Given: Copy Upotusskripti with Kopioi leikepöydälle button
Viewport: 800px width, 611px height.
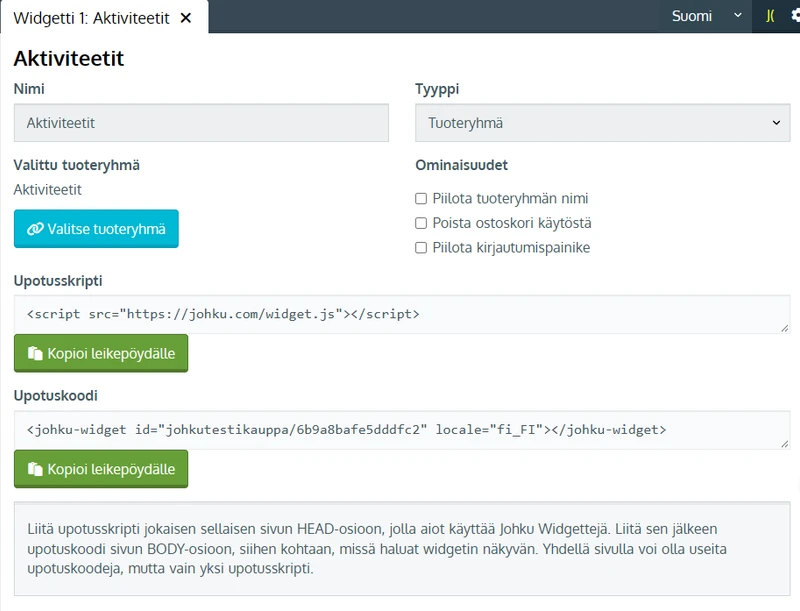Looking at the screenshot, I should [x=101, y=353].
